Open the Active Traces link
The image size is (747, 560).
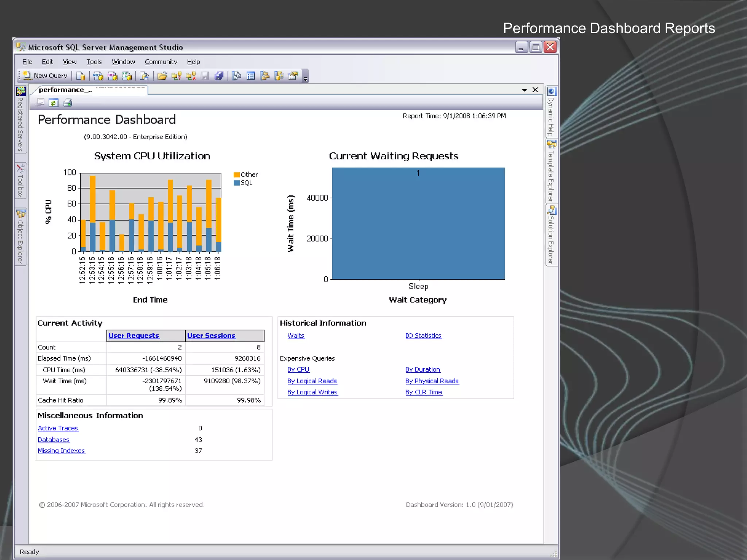58,428
